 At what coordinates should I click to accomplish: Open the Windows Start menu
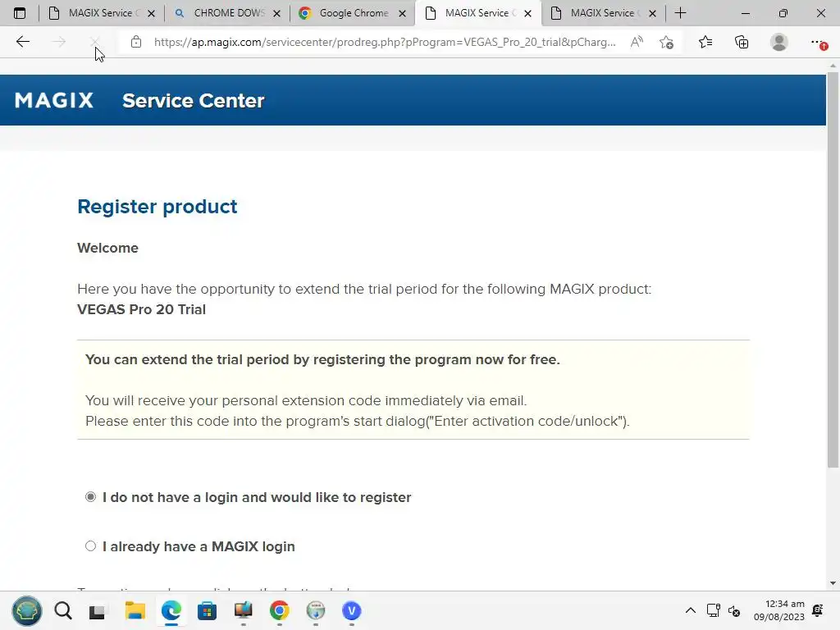27,610
